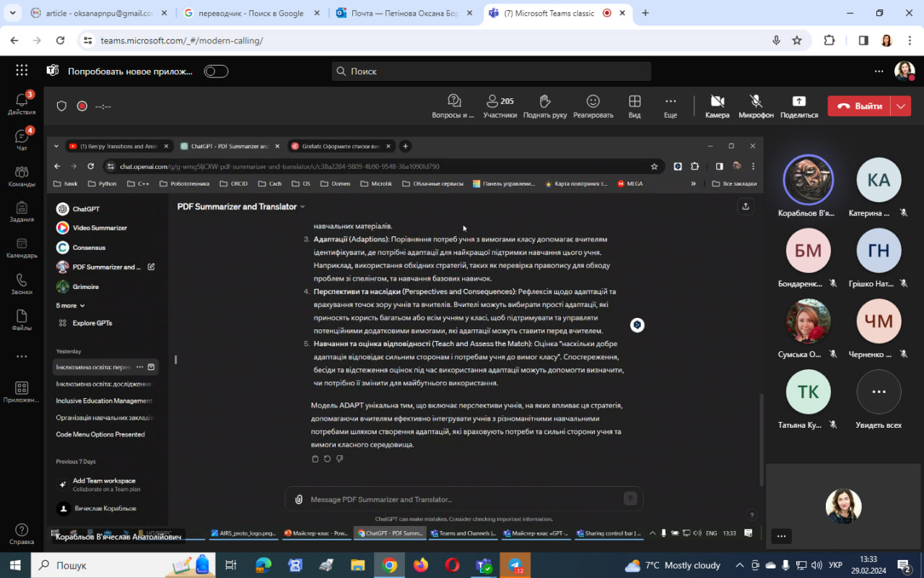Open Звонки in the Teams rail
The width and height of the screenshot is (924, 578).
[x=22, y=284]
